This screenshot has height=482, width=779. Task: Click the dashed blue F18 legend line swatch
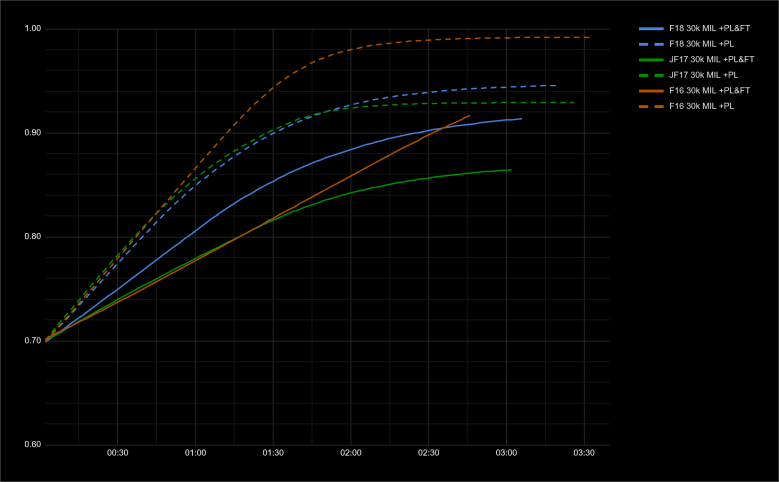[651, 44]
